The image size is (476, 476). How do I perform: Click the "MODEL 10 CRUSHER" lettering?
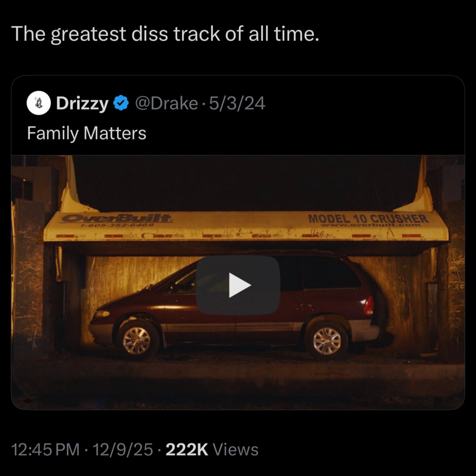point(368,219)
